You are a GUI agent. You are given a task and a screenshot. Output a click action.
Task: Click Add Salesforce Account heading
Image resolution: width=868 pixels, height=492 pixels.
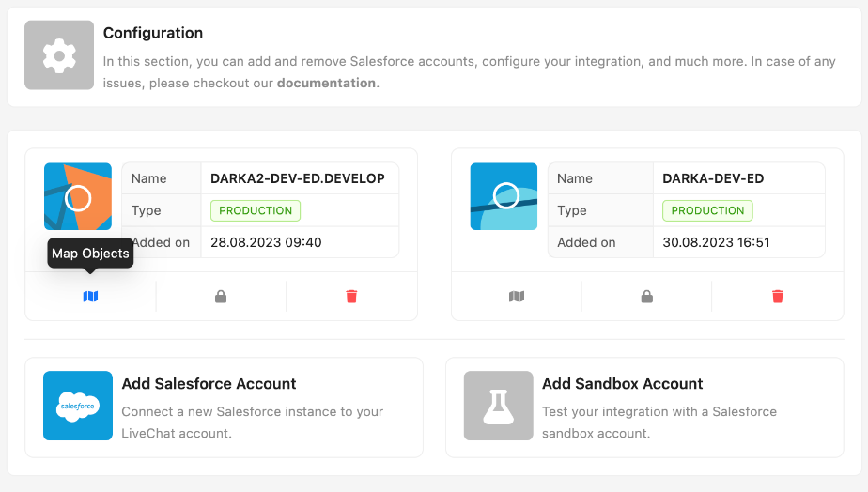[x=209, y=384]
